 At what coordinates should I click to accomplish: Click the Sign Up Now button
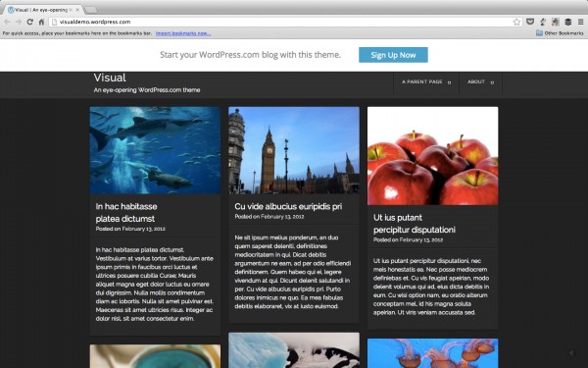[393, 55]
